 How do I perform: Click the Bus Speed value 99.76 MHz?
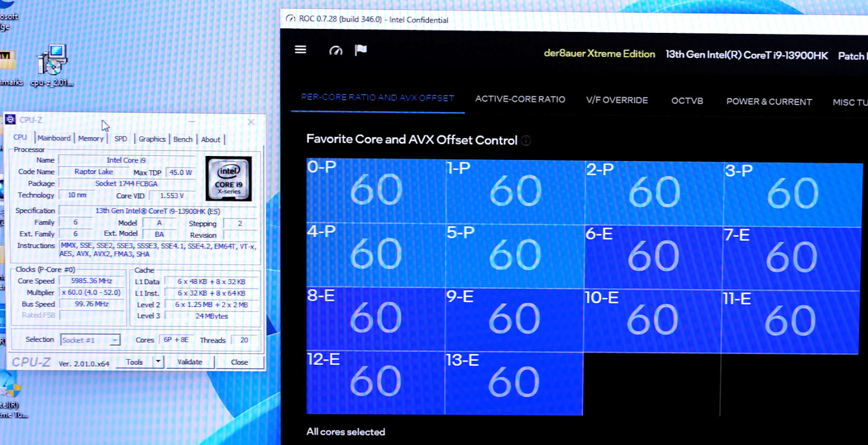tap(92, 304)
